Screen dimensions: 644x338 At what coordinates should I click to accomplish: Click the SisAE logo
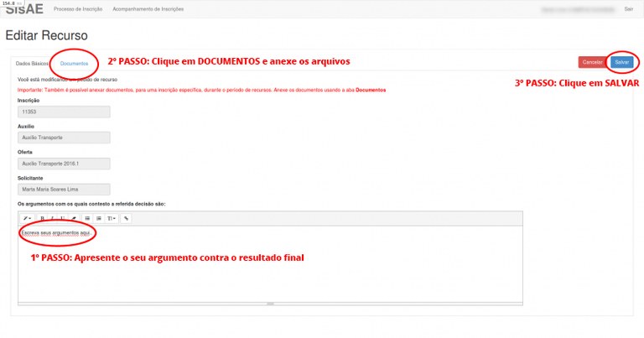23,9
